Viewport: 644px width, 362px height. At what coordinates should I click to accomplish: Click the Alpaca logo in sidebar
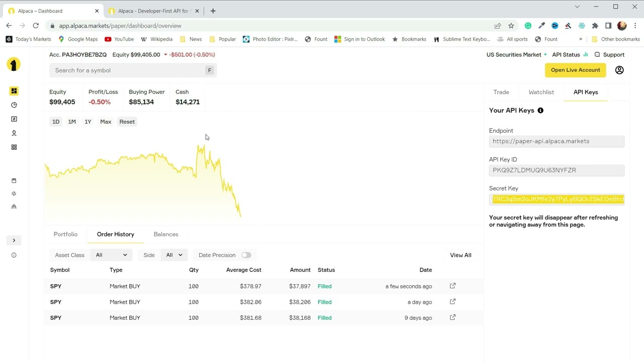(x=14, y=64)
